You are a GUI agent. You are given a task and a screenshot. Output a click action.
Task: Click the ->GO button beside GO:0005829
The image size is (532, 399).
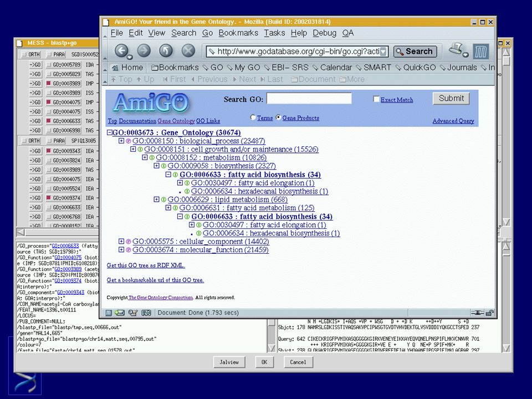[35, 74]
